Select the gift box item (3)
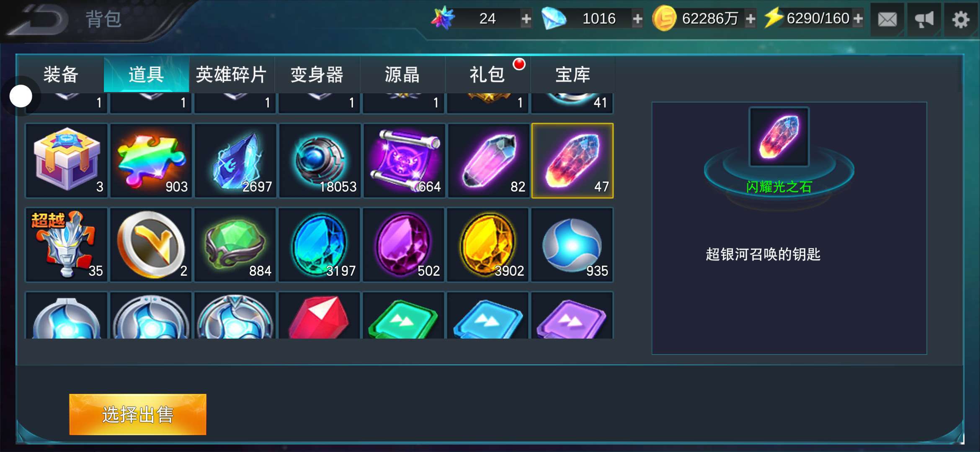 point(67,160)
